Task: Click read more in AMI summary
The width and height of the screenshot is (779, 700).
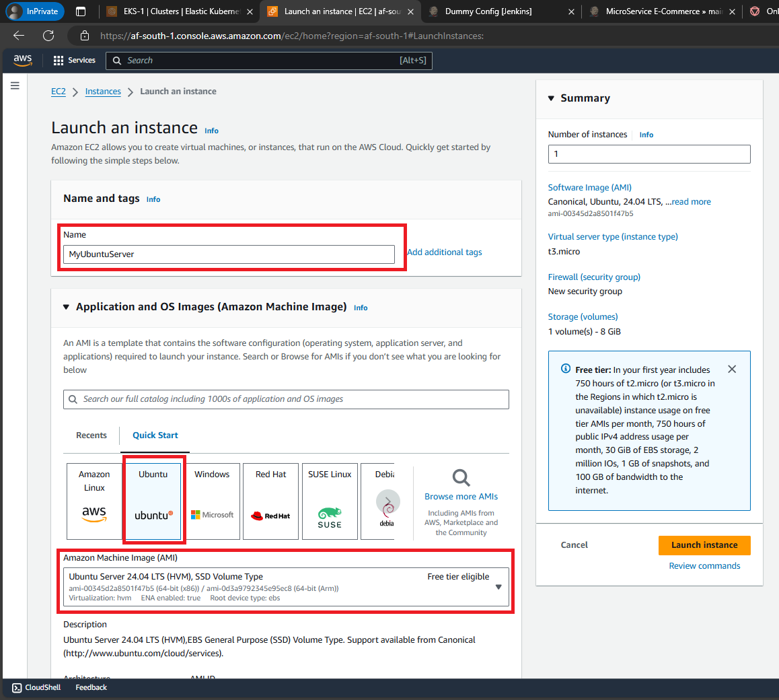Action: click(x=691, y=201)
